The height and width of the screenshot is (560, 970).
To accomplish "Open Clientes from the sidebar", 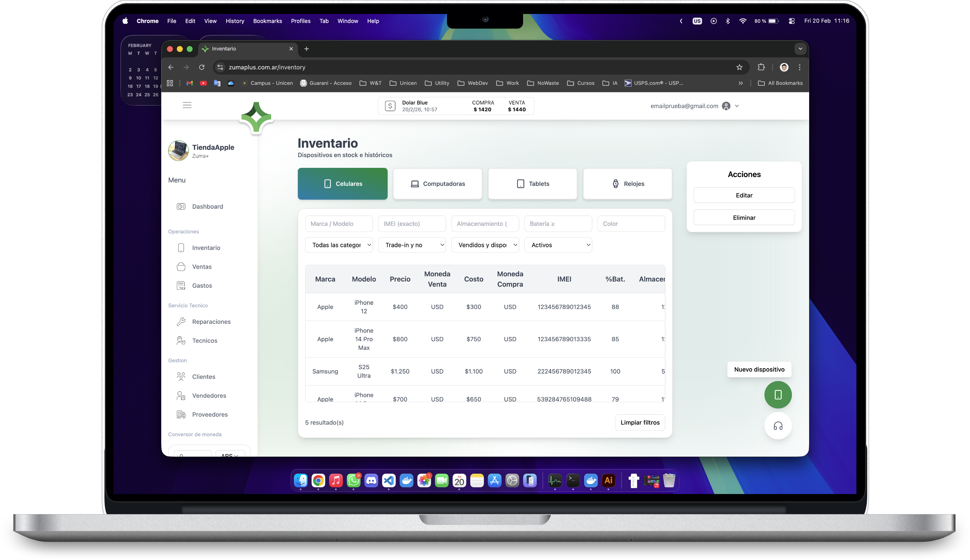I will [203, 377].
